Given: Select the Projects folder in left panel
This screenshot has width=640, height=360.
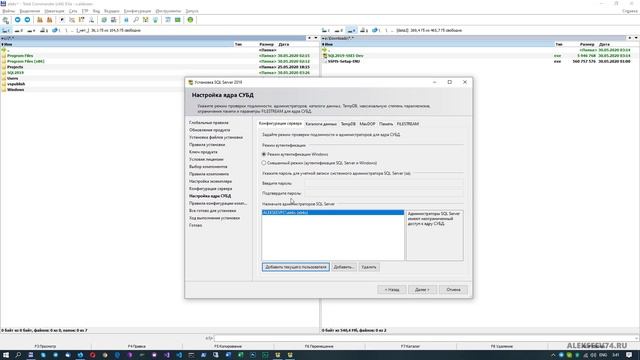Looking at the screenshot, I should point(15,67).
